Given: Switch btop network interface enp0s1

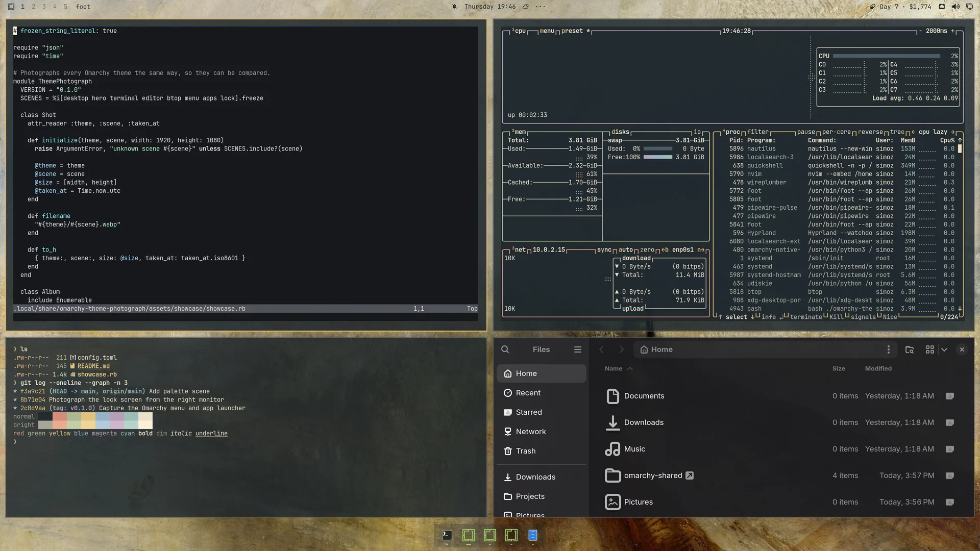Looking at the screenshot, I should coord(683,250).
